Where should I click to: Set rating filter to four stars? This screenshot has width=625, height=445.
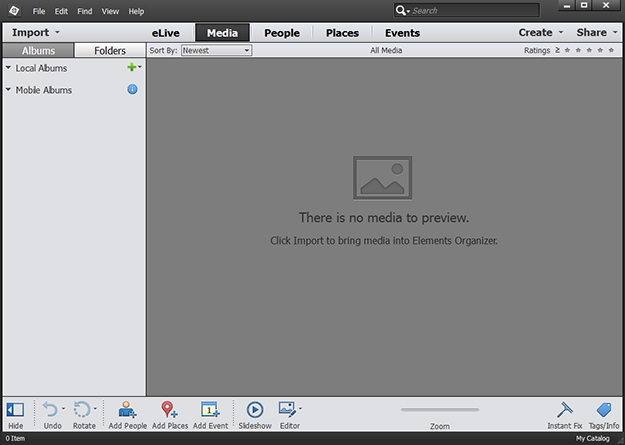600,50
